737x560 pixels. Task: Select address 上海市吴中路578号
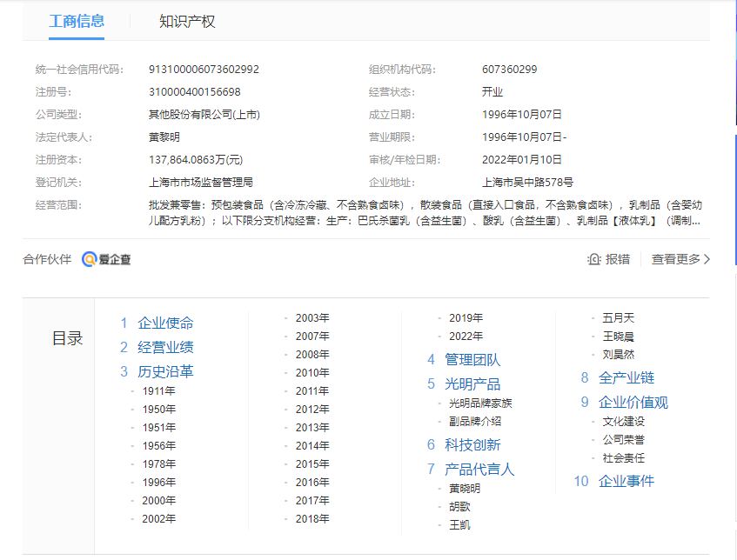[527, 183]
